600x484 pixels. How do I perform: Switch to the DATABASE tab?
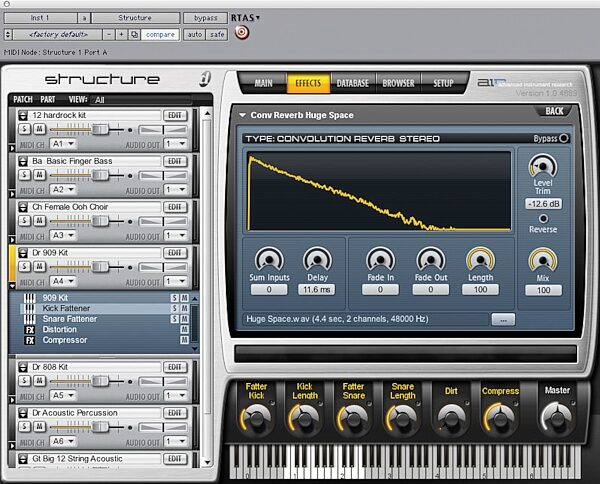point(352,83)
